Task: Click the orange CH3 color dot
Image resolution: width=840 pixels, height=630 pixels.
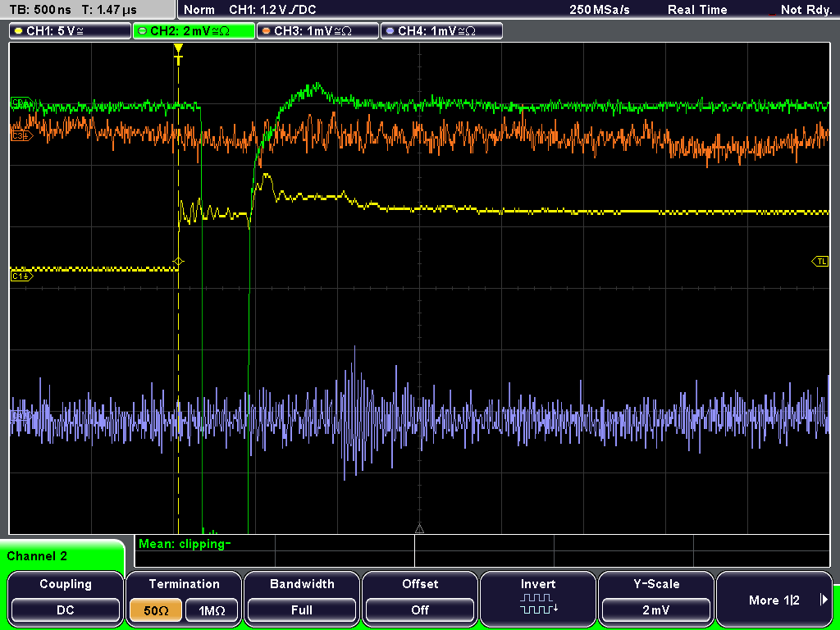Action: pyautogui.click(x=267, y=31)
